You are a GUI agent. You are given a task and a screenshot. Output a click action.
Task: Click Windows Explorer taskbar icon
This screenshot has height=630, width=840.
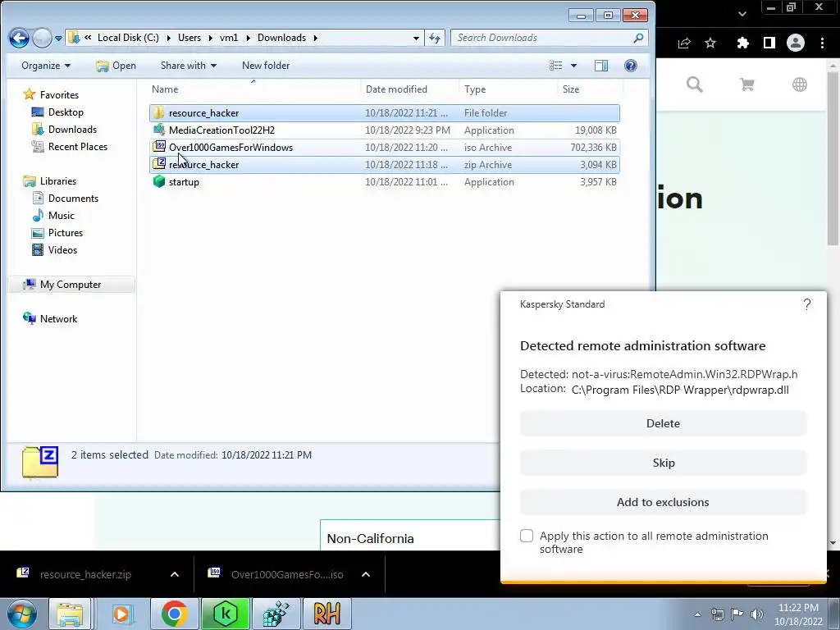coord(70,614)
